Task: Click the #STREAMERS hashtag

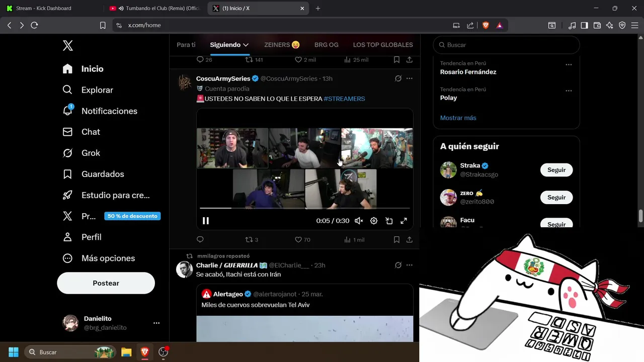Action: (344, 99)
